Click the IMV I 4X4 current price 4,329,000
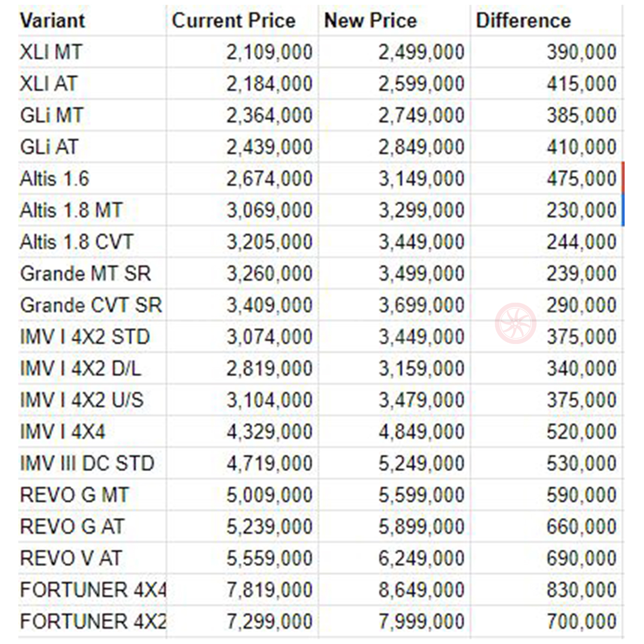The height and width of the screenshot is (644, 644). click(x=243, y=432)
